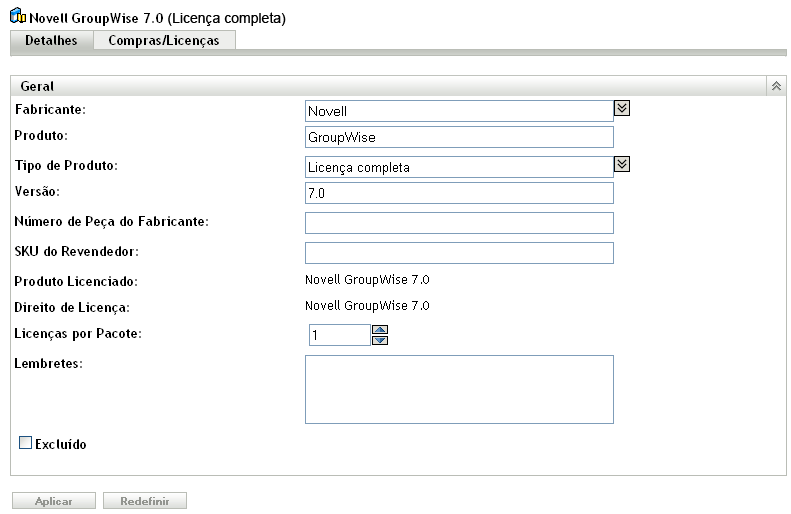Click the Redefinir button

click(x=144, y=500)
